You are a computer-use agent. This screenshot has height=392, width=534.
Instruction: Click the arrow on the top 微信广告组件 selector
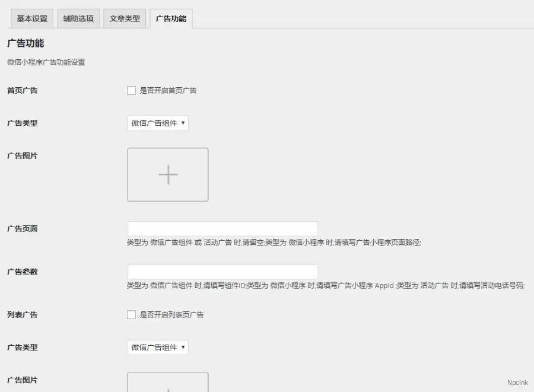point(183,123)
